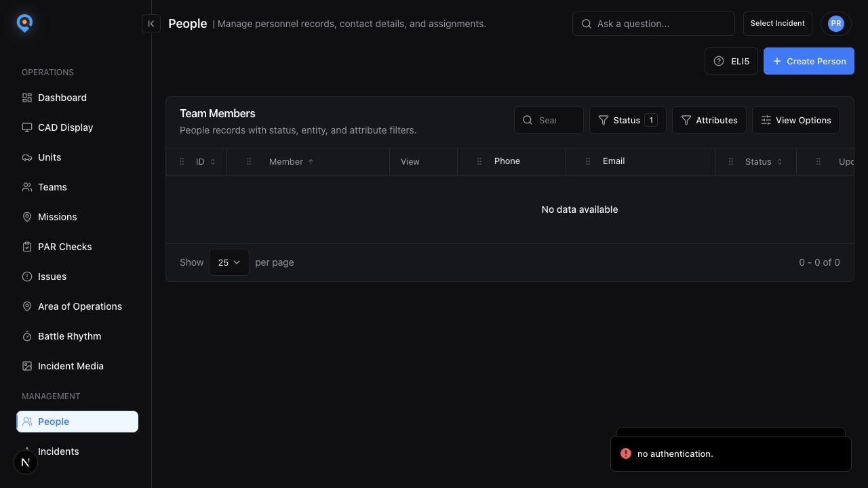Click the Battle Rhythm timer icon
The height and width of the screenshot is (488, 868).
(27, 336)
